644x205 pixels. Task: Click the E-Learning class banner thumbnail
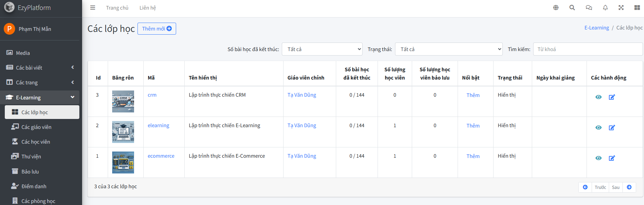point(123,132)
